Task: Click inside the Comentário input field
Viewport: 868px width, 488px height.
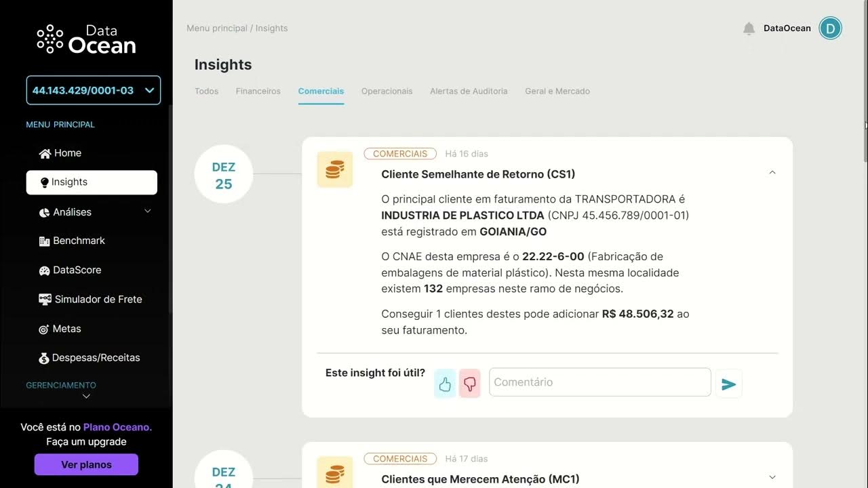Action: click(x=599, y=382)
